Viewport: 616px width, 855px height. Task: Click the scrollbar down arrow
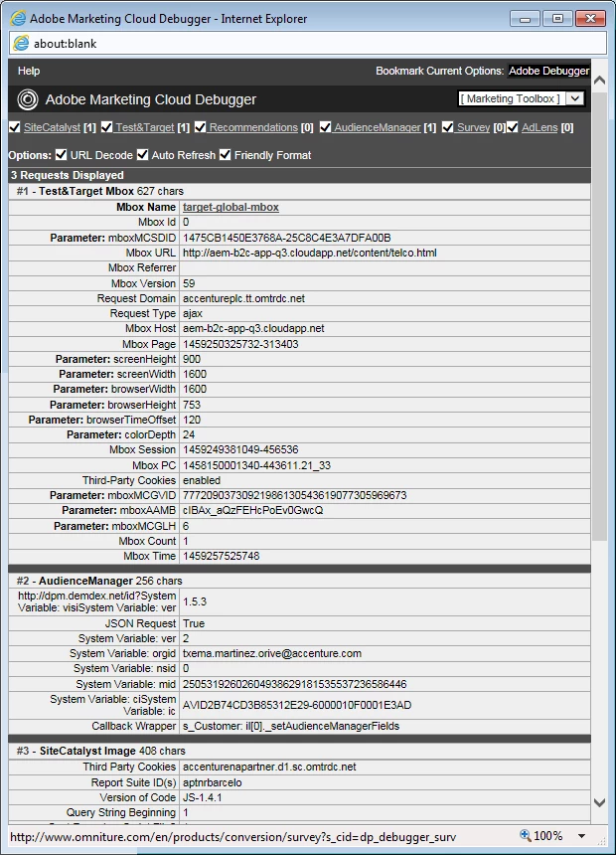600,802
